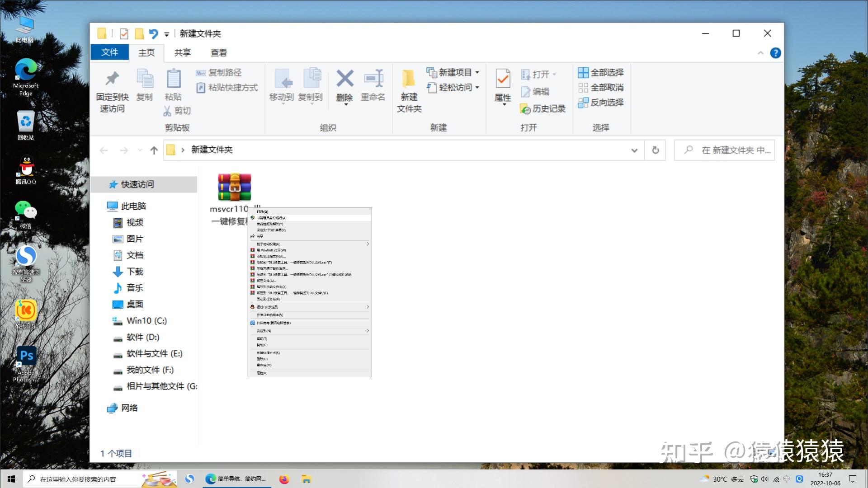868x488 pixels.
Task: Expand the 轻松访问 dropdown arrow
Action: click(477, 87)
